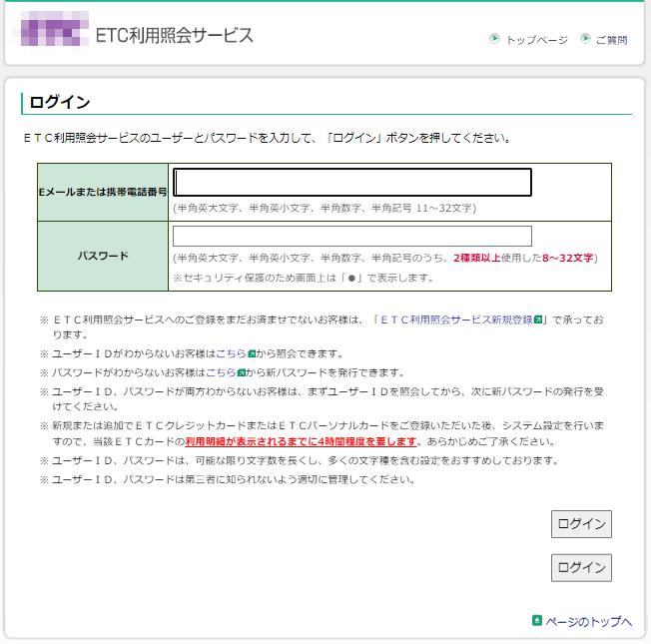
Task: Click external-link icon in the ユーザーＩＤ inquiry line
Action: coord(252,353)
